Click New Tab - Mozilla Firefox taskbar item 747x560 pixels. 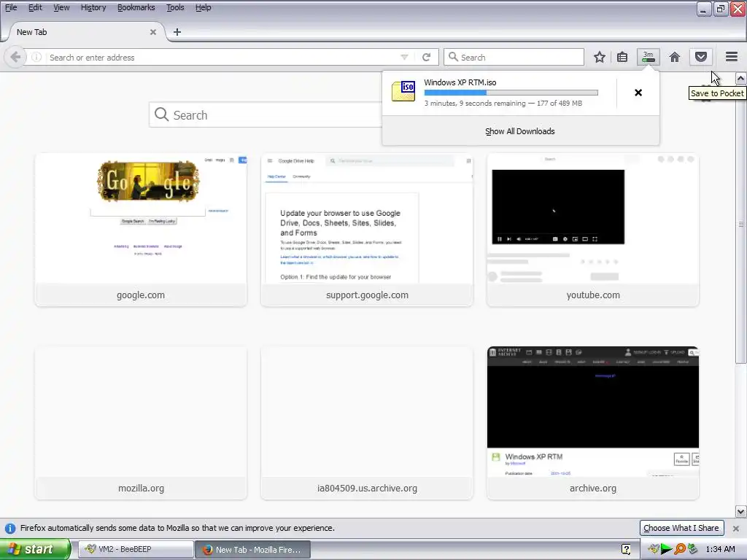coord(253,550)
